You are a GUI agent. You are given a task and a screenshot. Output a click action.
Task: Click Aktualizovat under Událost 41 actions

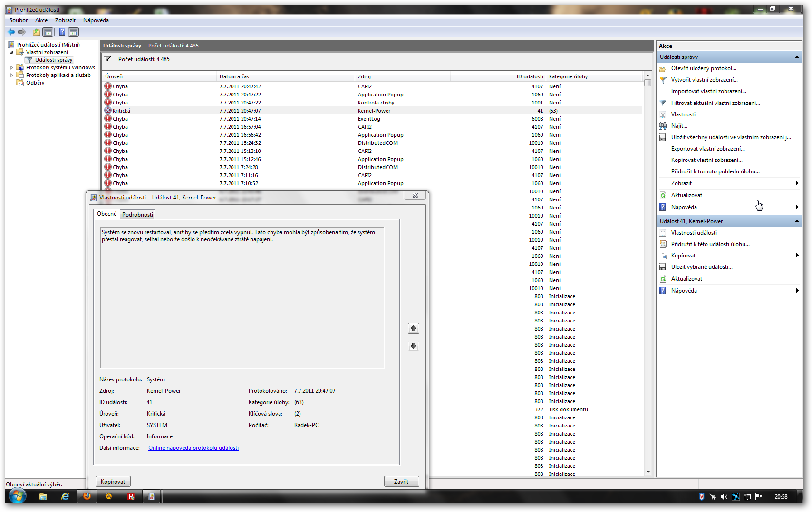pyautogui.click(x=686, y=279)
